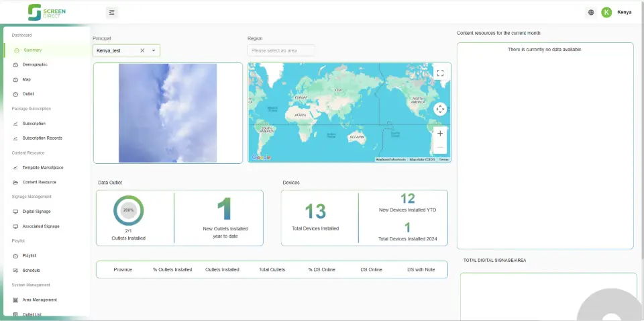The image size is (644, 321).
Task: Open the Region area selector
Action: 281,50
